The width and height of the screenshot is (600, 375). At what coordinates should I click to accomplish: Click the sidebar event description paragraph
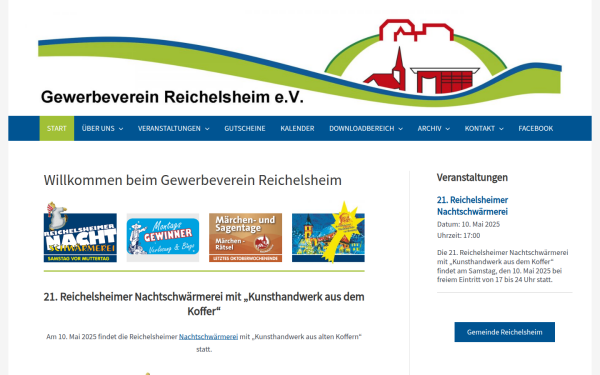pos(503,266)
